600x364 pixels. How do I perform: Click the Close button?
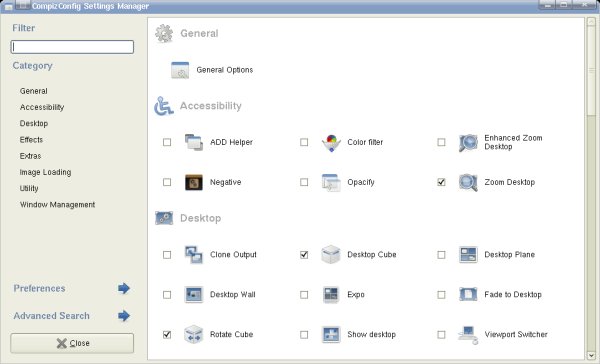(x=72, y=343)
